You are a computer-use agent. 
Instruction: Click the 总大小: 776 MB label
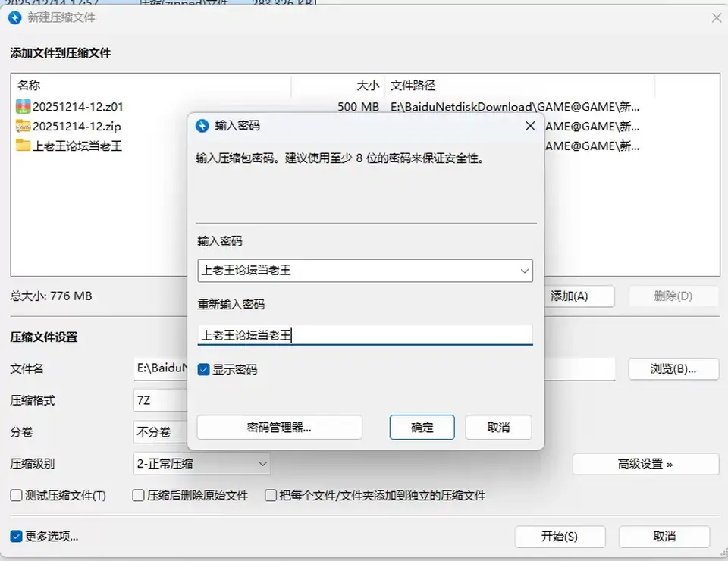(51, 296)
